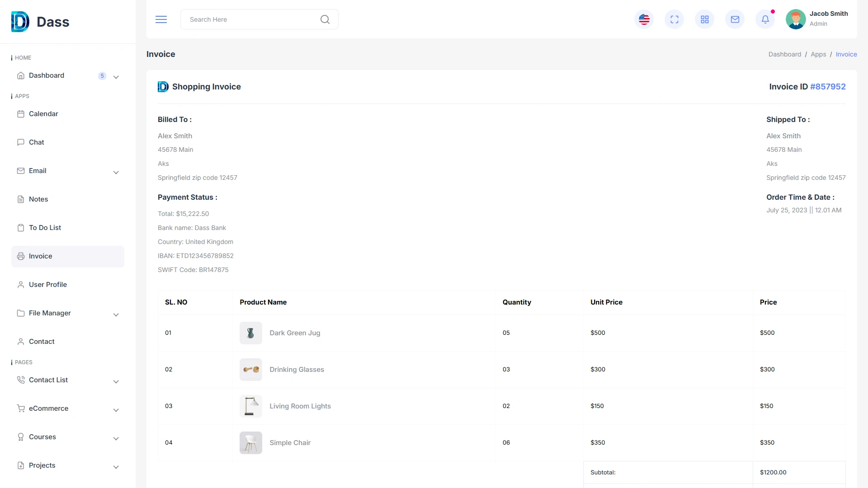Click the Notes document icon

(x=21, y=199)
